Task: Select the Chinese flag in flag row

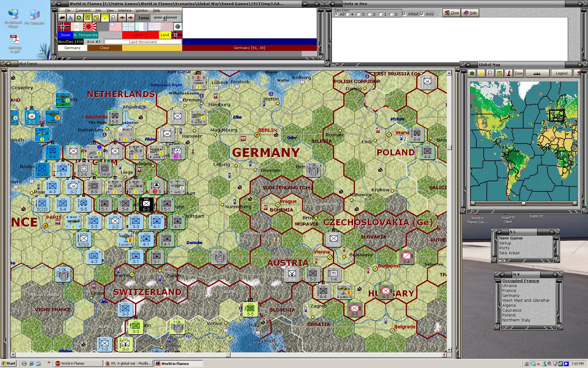Action: [x=115, y=27]
